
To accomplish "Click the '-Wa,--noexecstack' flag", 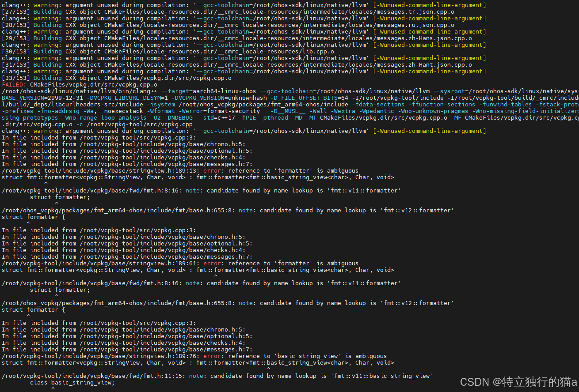I will click(x=113, y=111).
